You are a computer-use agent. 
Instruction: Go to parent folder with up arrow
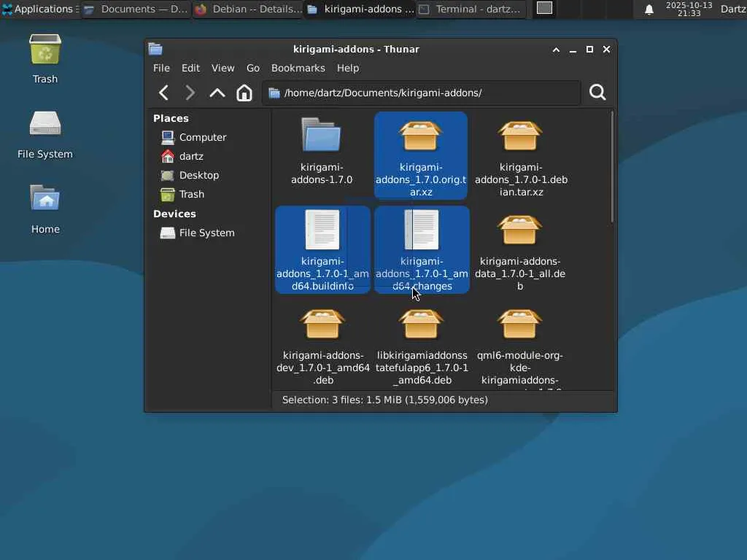[x=217, y=93]
